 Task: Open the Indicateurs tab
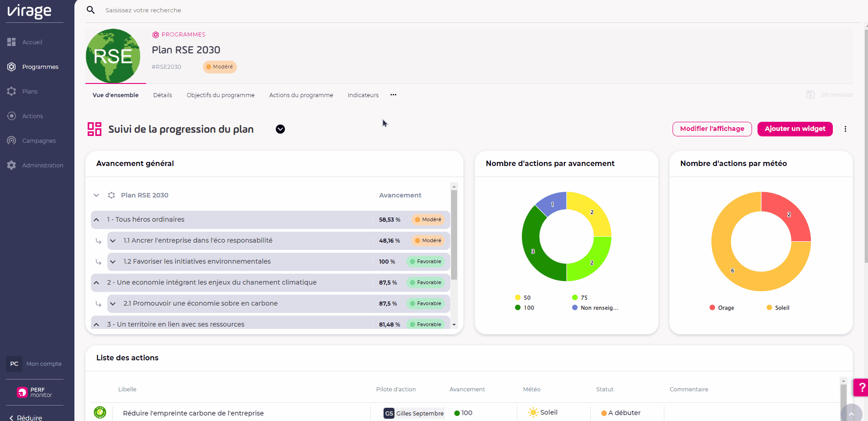click(363, 95)
